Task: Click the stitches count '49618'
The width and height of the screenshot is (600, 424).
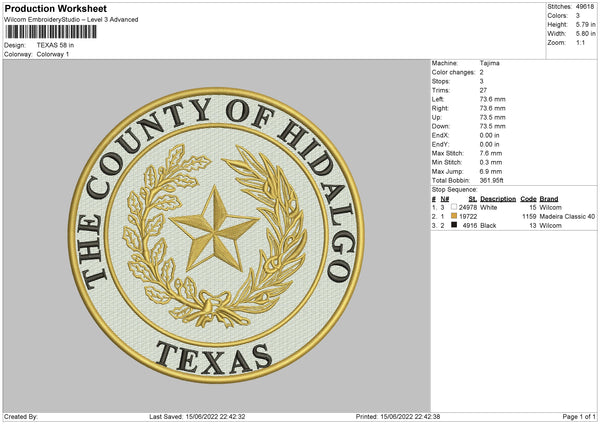Action: pos(585,7)
